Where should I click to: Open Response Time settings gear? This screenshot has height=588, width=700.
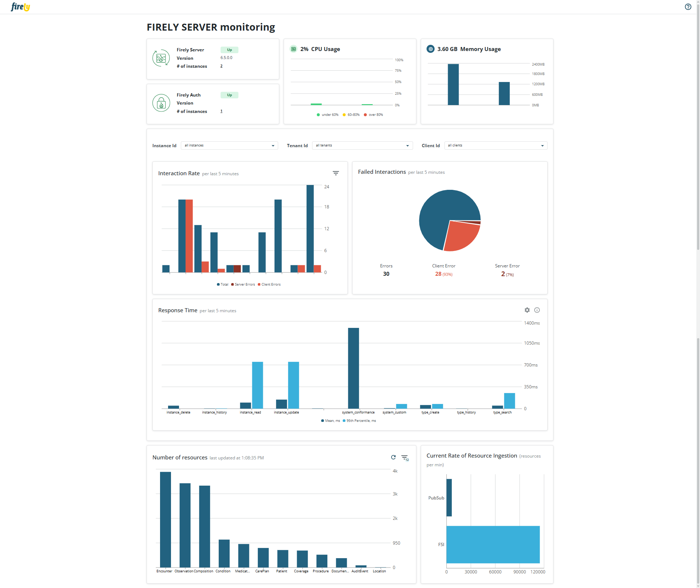click(527, 310)
